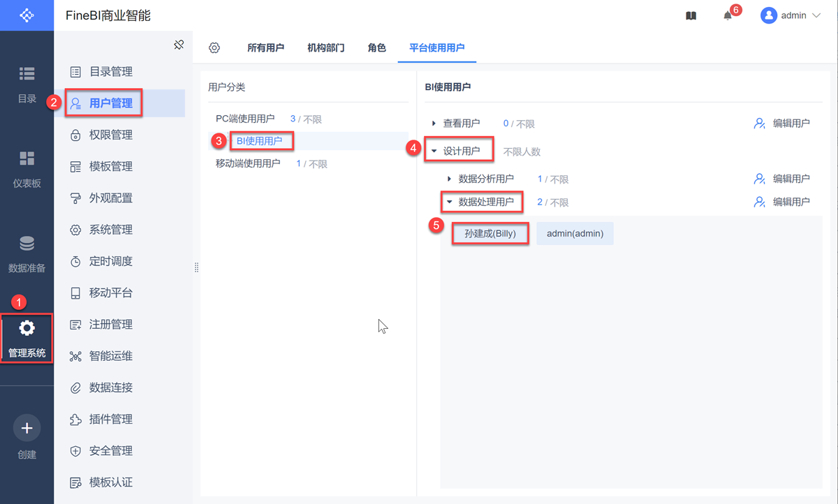The width and height of the screenshot is (838, 504).
Task: Open the 数据准备 data preparation section
Action: (27, 254)
